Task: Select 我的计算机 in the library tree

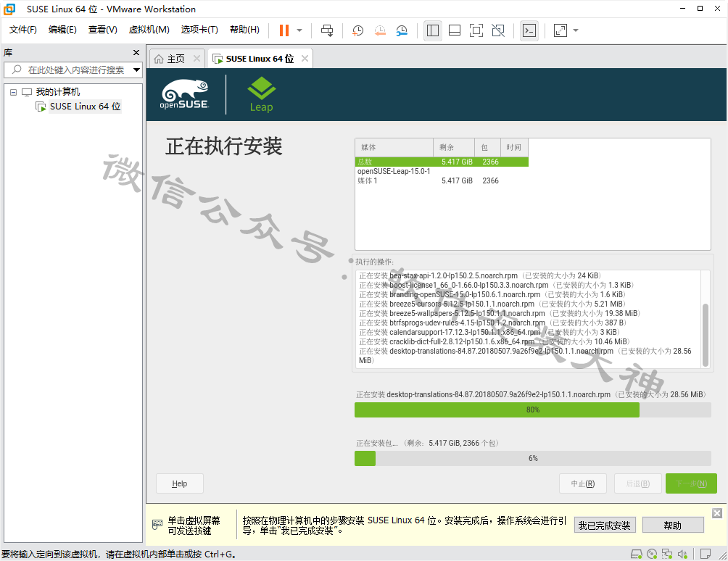Action: point(58,92)
